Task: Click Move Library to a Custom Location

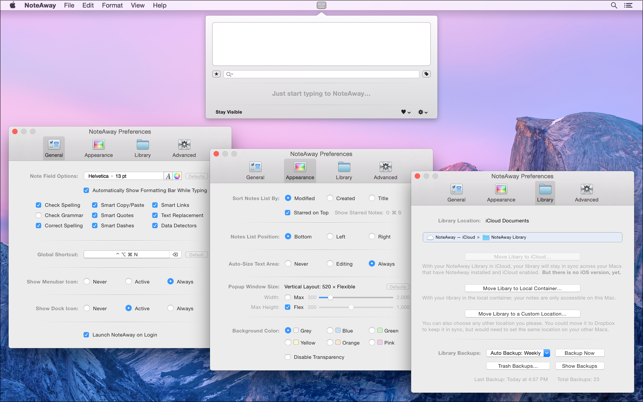Action: click(x=522, y=314)
